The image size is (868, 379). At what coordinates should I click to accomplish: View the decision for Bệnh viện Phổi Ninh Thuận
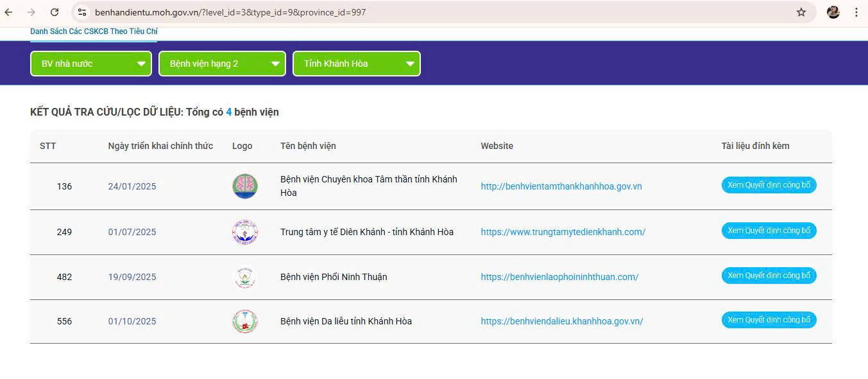pos(769,276)
